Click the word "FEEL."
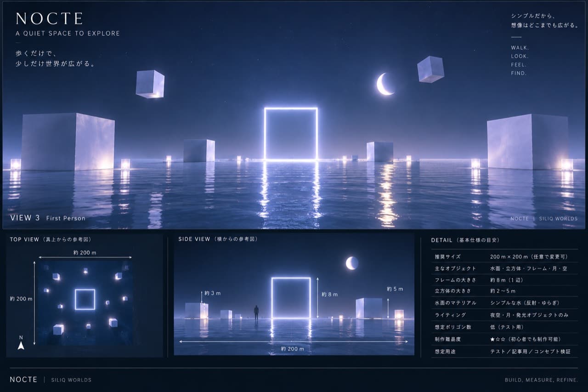 click(519, 65)
